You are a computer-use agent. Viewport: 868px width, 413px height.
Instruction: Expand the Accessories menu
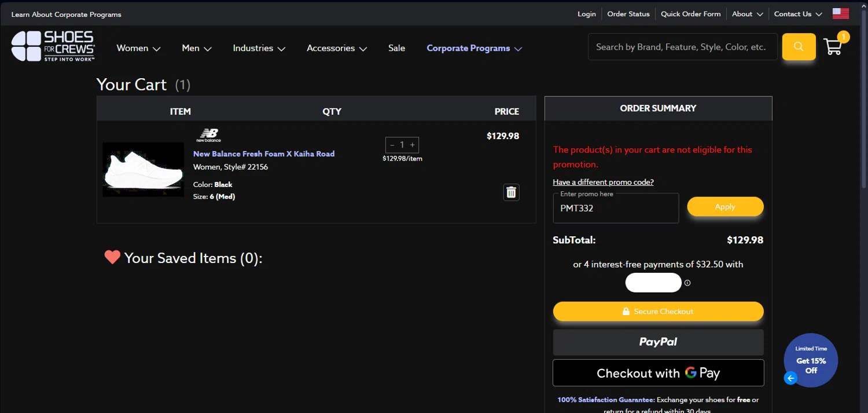337,48
